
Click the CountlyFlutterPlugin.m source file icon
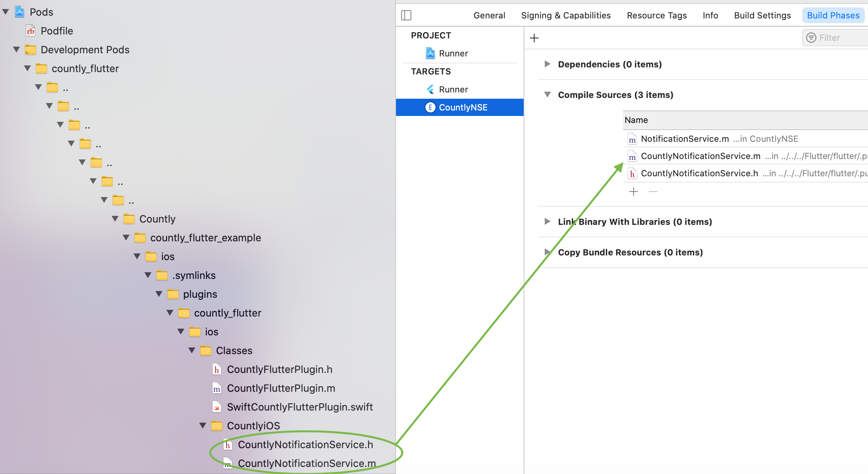coord(217,388)
